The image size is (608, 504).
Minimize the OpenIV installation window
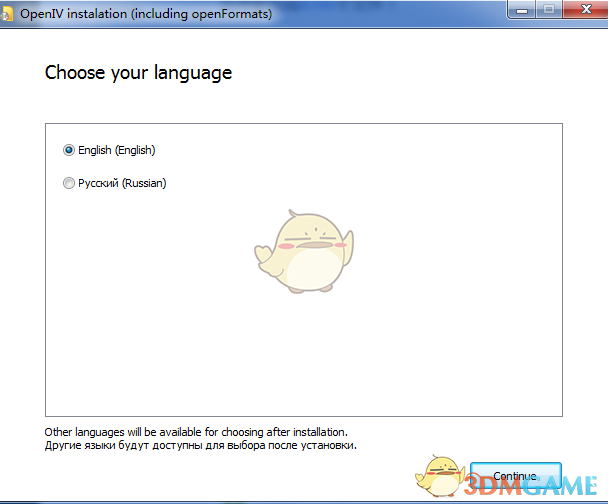coord(522,9)
